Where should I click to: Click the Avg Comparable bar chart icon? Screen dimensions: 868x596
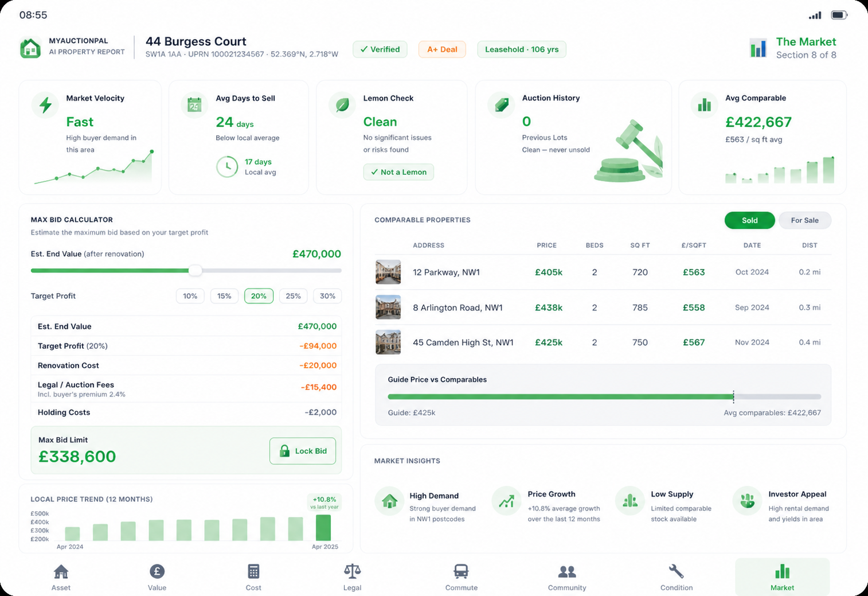coord(705,104)
